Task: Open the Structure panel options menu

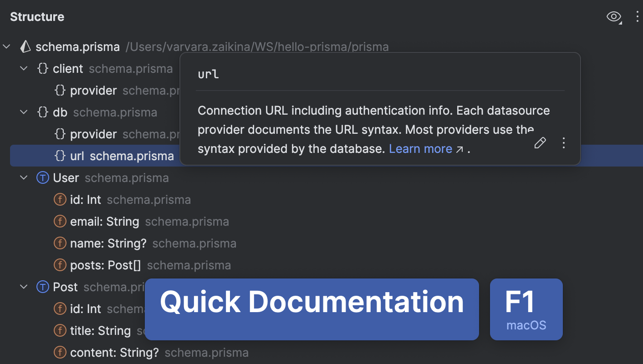Action: click(x=638, y=17)
